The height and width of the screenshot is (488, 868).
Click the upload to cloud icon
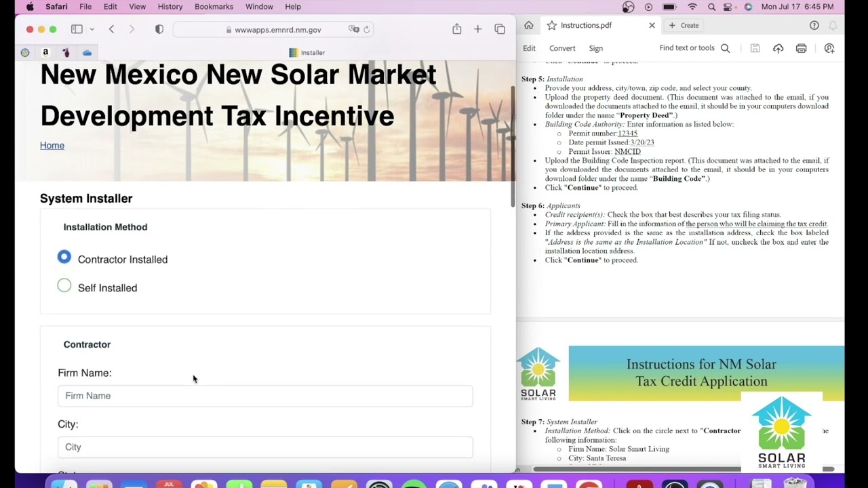(x=778, y=48)
